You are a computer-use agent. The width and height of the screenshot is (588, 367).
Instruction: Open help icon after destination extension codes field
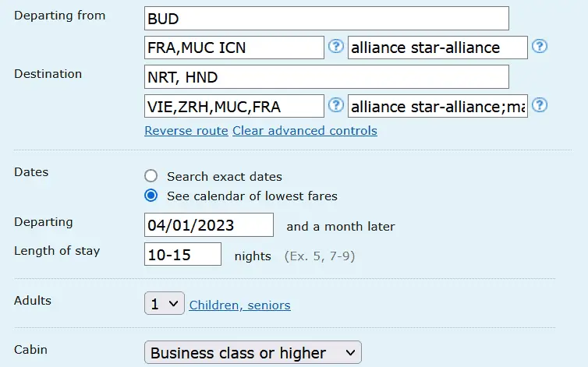point(540,105)
